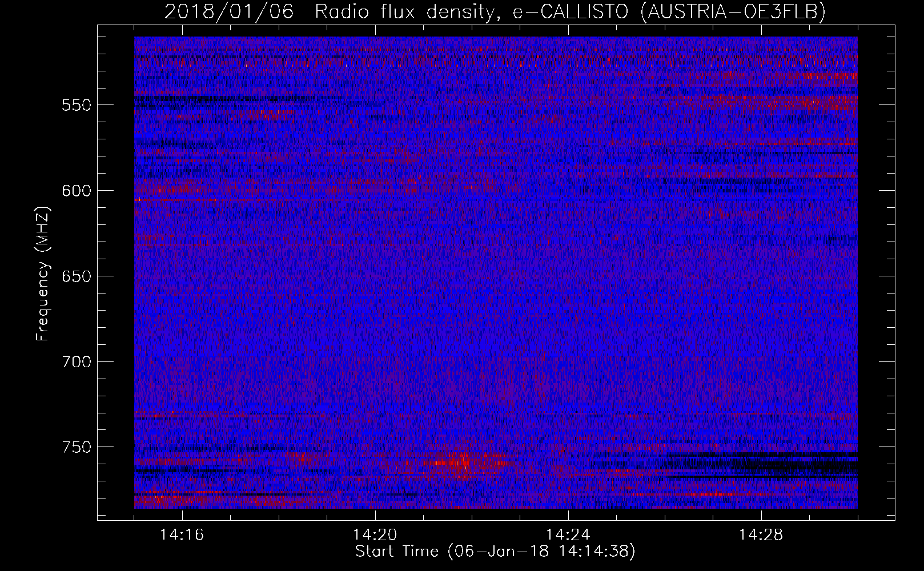
Task: Click the 'Start Time (06-Jan-18 14:14:38)' label
Action: pyautogui.click(x=495, y=552)
